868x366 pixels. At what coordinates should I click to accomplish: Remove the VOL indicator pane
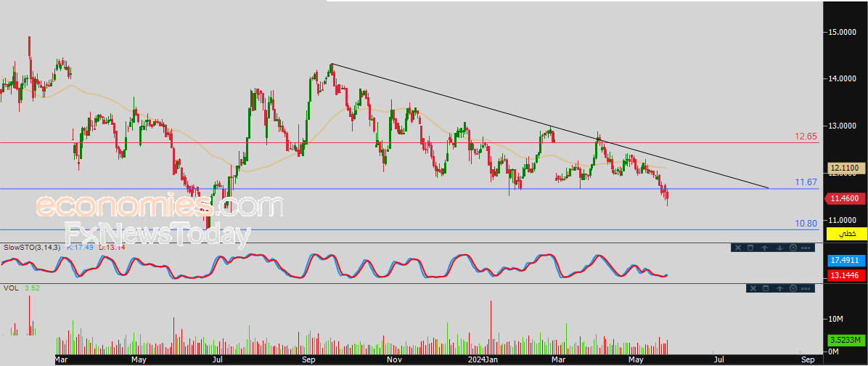753,288
